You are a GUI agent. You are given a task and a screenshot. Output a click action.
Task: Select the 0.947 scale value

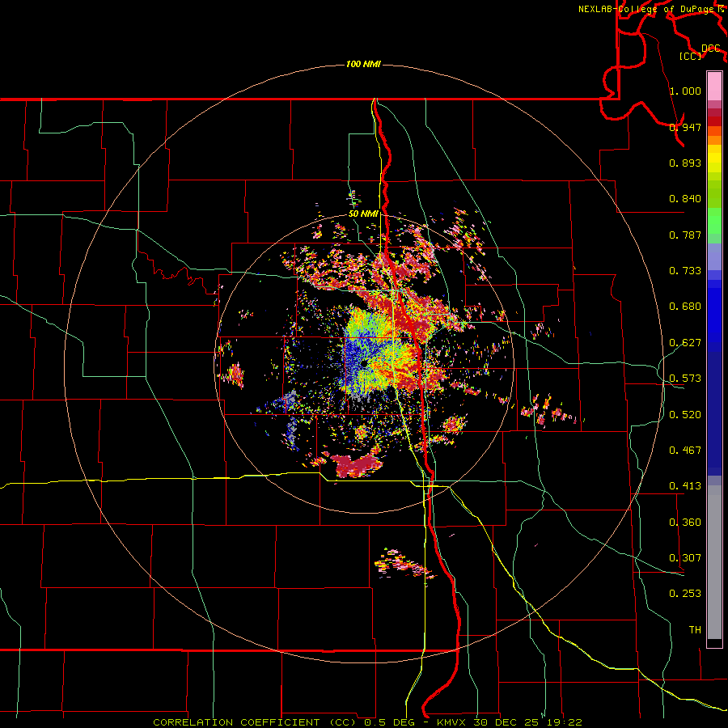pos(685,127)
